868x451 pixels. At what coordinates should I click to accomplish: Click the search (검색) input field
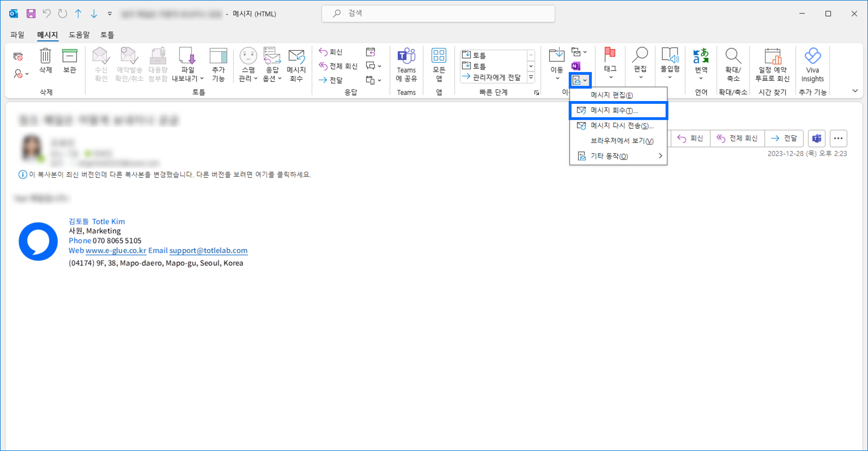tap(438, 14)
